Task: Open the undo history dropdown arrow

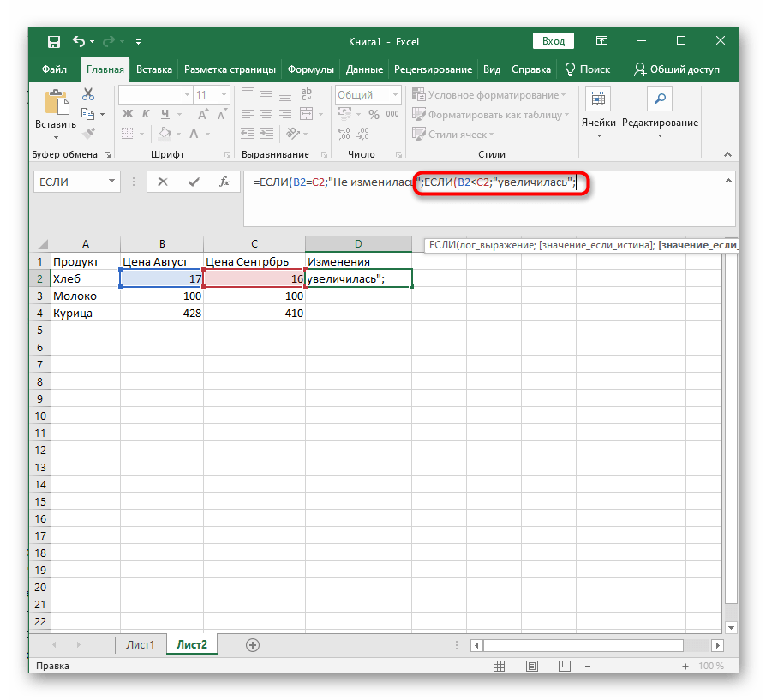Action: (92, 42)
